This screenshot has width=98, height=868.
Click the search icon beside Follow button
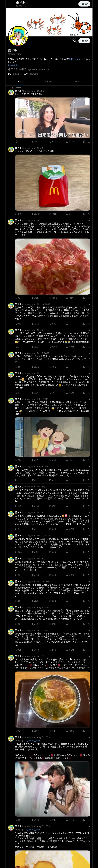click(75, 41)
